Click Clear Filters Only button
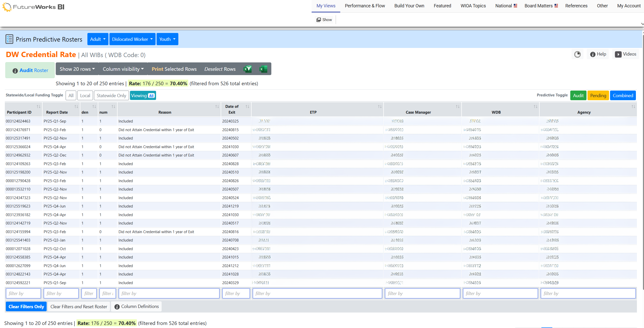The width and height of the screenshot is (644, 328). (26, 307)
